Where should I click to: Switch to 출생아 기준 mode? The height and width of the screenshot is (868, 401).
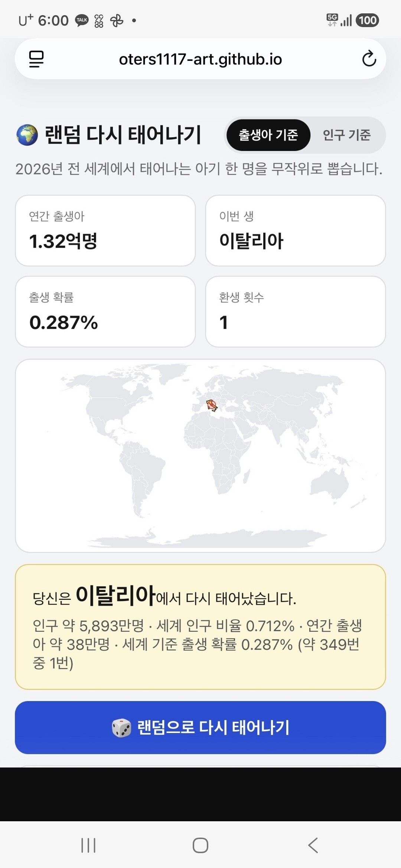click(268, 135)
